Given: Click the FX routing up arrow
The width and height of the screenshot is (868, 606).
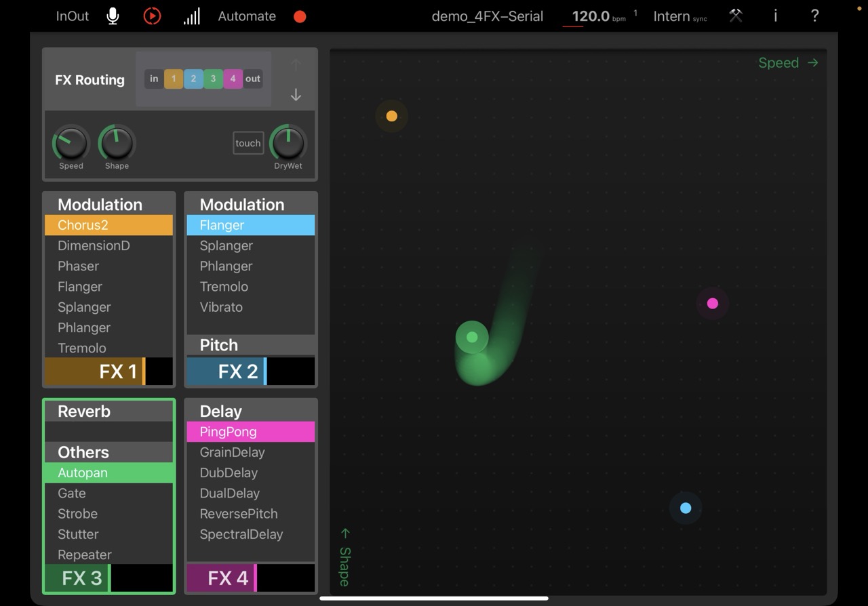Looking at the screenshot, I should (x=296, y=65).
